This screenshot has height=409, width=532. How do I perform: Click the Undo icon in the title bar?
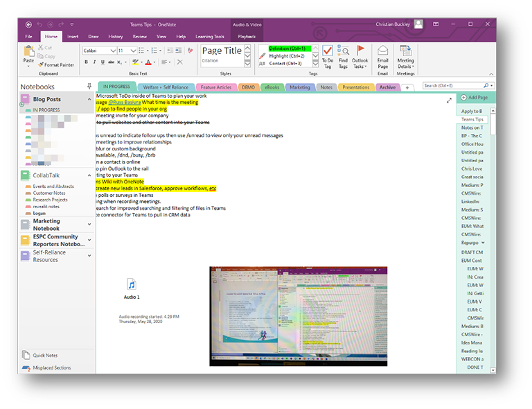pyautogui.click(x=39, y=24)
